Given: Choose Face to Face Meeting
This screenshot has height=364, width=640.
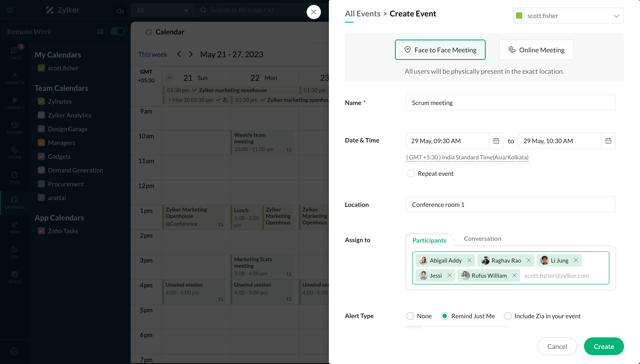Looking at the screenshot, I should (440, 50).
